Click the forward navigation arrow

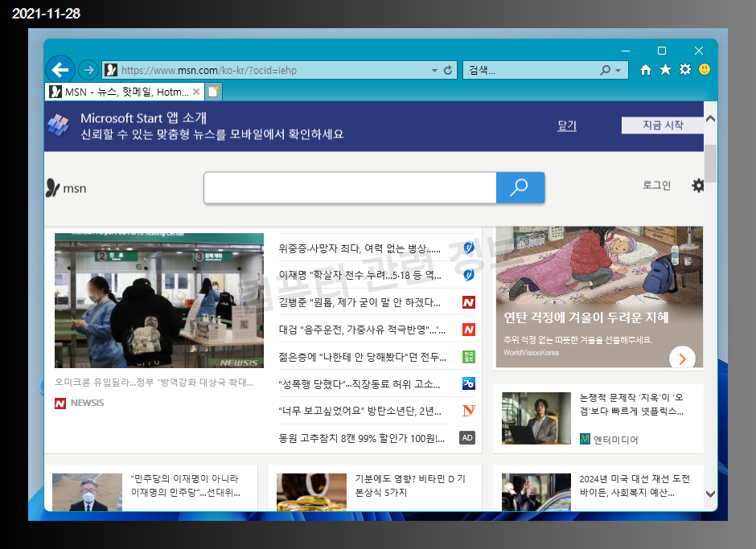(x=88, y=71)
